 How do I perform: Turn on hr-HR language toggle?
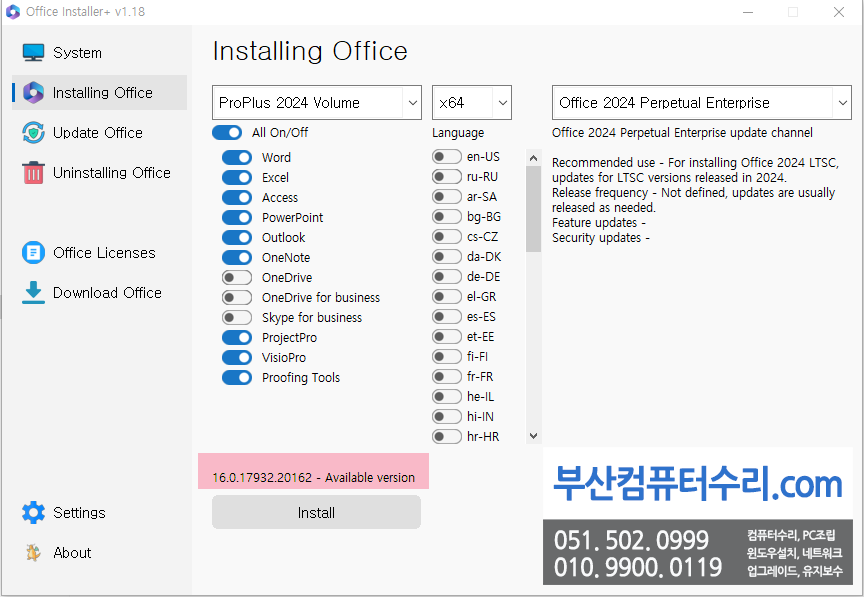pos(447,437)
